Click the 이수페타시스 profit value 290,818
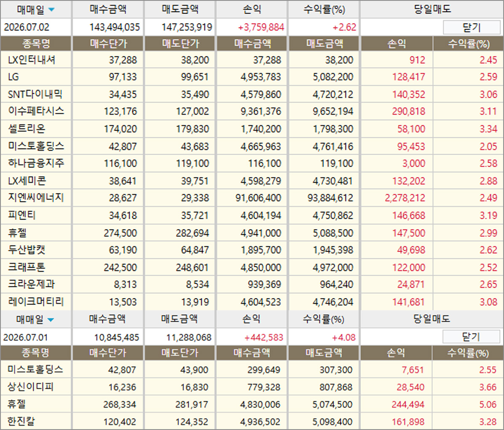The image size is (504, 430). [x=408, y=111]
